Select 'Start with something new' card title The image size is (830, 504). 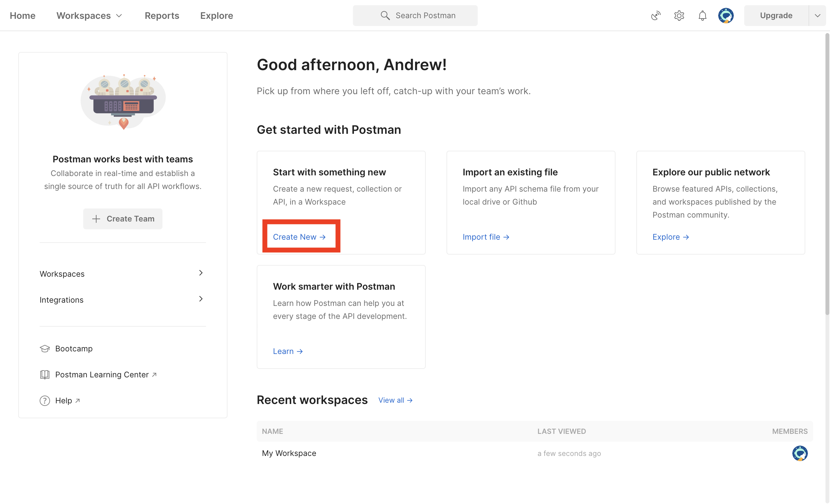[330, 172]
